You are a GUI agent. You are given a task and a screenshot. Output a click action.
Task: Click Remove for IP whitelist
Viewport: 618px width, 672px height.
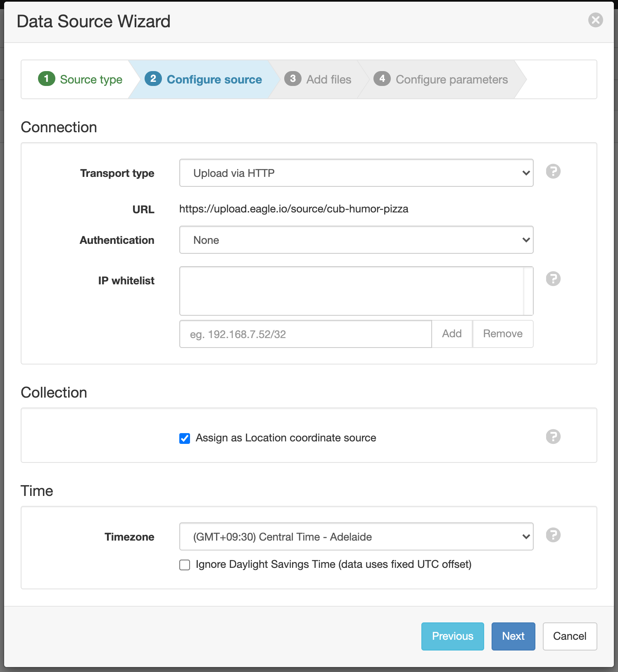503,334
